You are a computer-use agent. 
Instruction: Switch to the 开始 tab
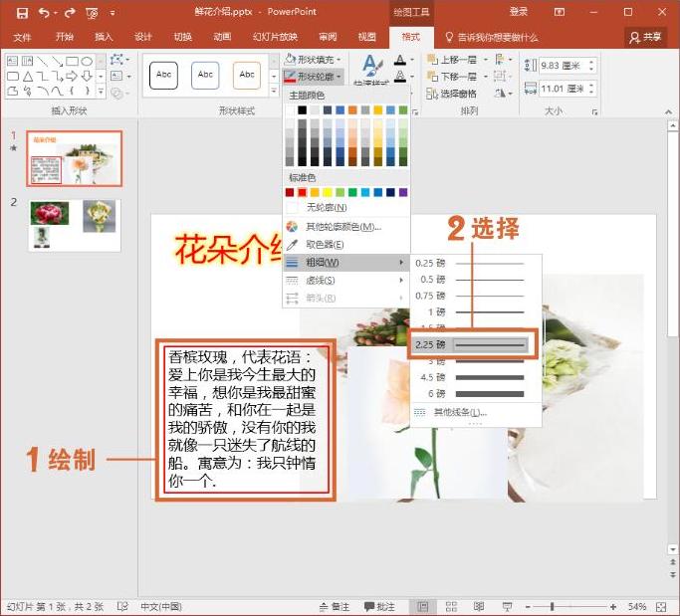click(64, 37)
